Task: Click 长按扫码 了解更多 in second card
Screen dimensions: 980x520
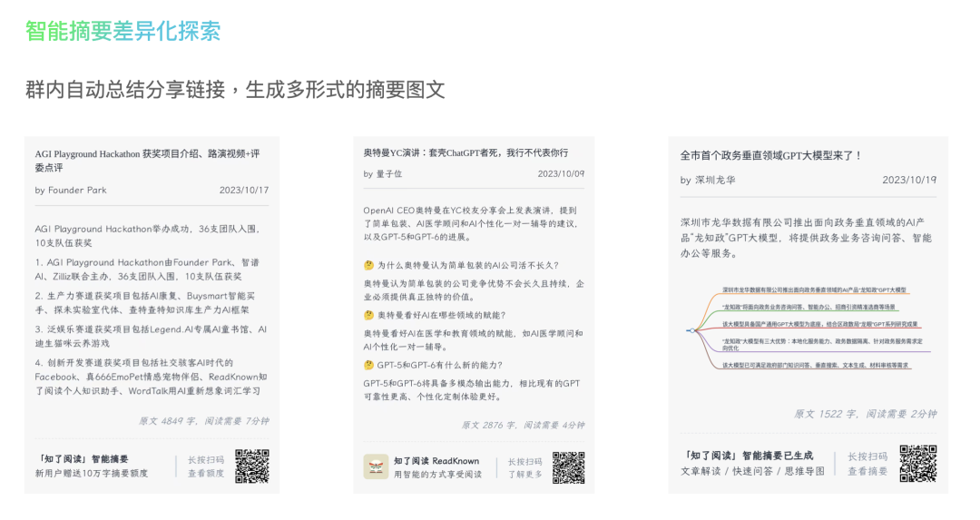Action: [x=525, y=468]
